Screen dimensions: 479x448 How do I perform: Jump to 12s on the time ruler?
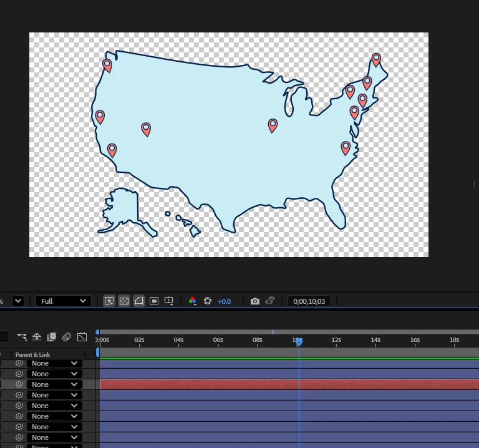336,340
